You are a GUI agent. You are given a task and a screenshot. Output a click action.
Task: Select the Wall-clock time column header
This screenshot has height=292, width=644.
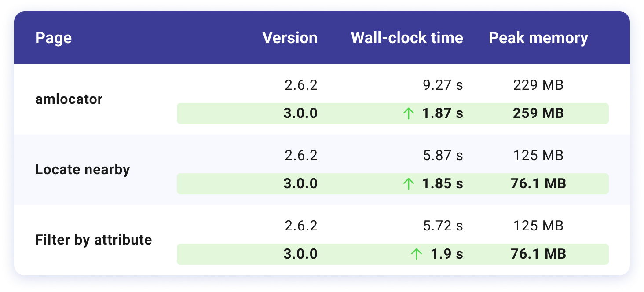pos(406,38)
